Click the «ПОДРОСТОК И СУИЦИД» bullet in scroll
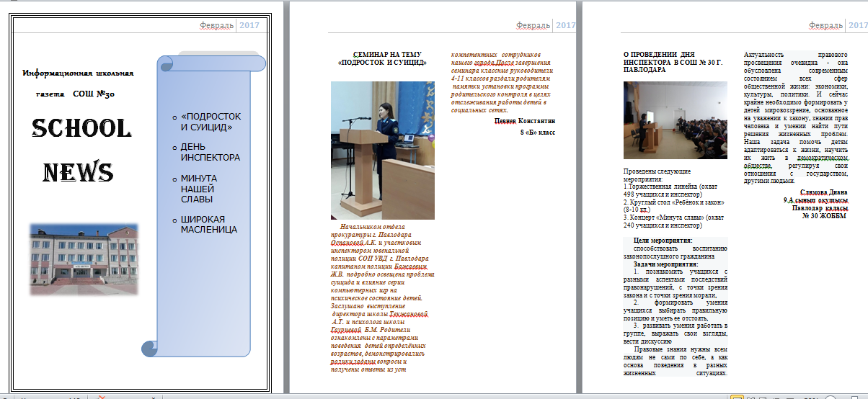Screen dimensions: 868x399 coord(211,121)
